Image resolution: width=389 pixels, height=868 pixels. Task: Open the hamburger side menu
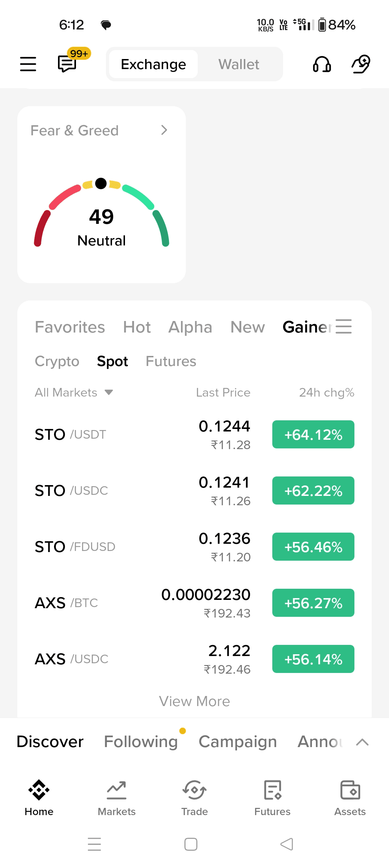point(28,64)
